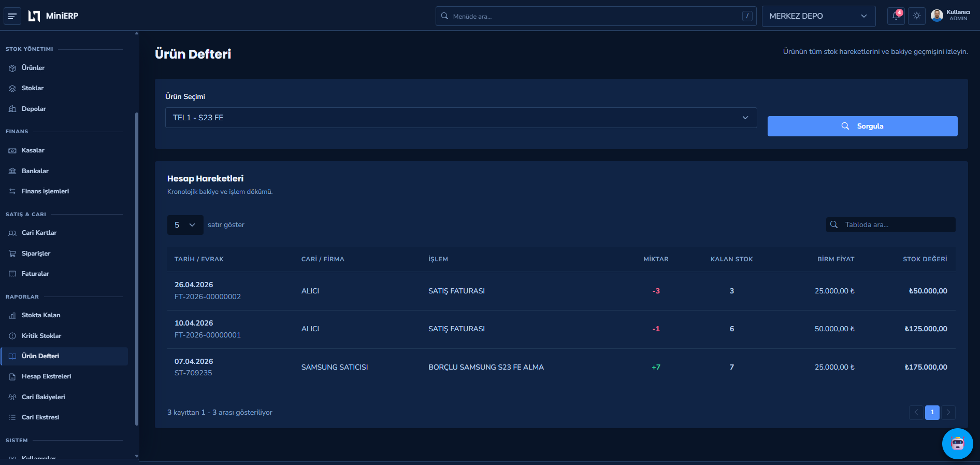Focus the Tabloda ara table search
The height and width of the screenshot is (465, 980).
tap(891, 224)
